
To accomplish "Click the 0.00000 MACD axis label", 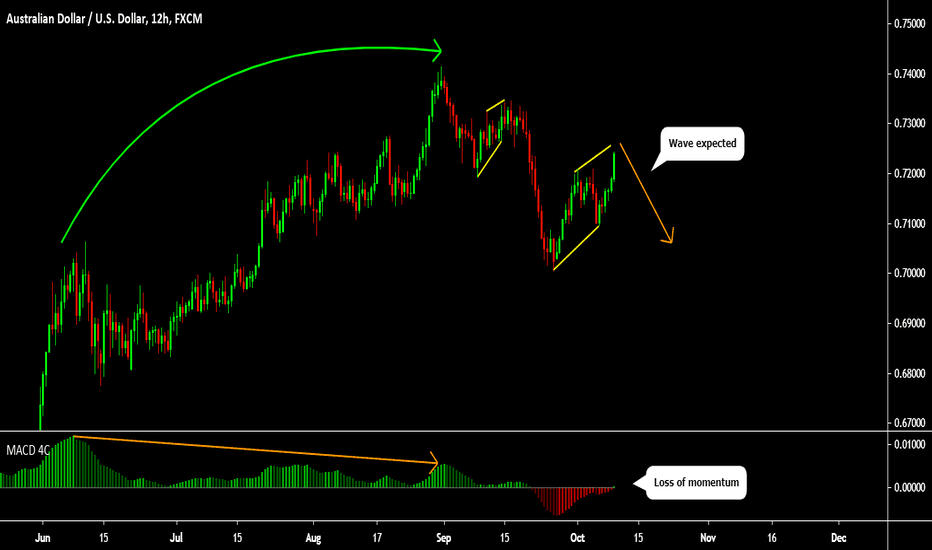I will point(909,487).
